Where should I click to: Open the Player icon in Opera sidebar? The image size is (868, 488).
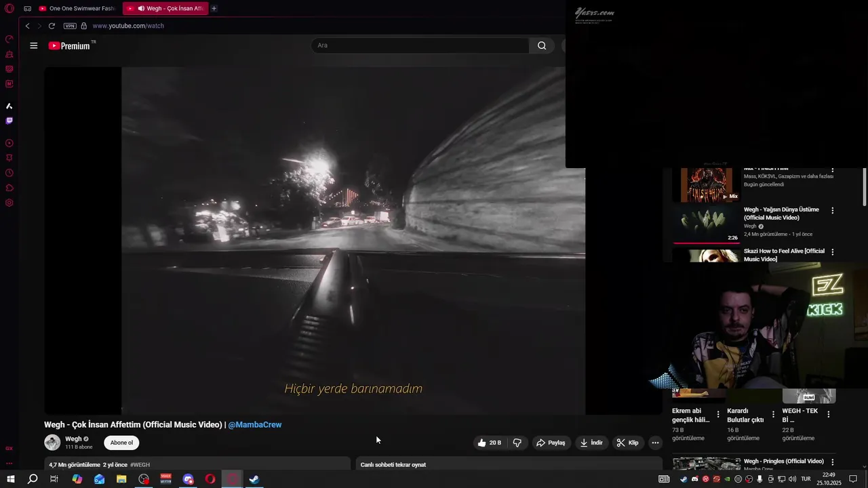click(x=9, y=143)
